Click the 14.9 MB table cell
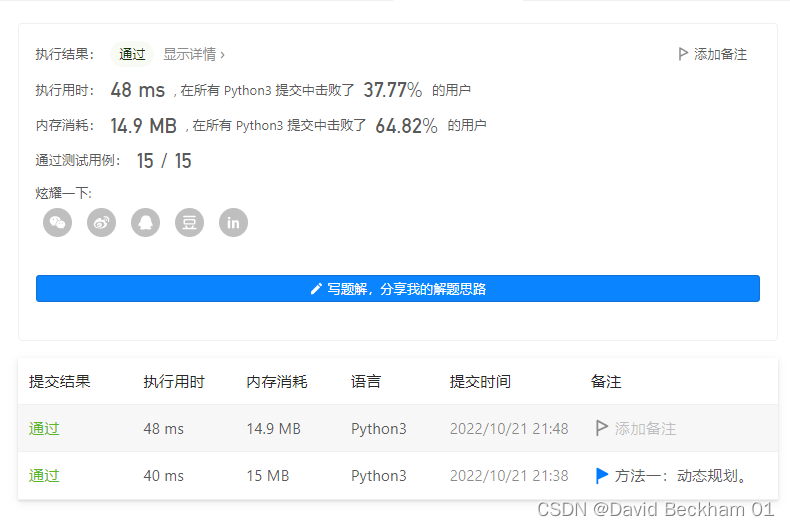This screenshot has width=790, height=526. point(274,429)
